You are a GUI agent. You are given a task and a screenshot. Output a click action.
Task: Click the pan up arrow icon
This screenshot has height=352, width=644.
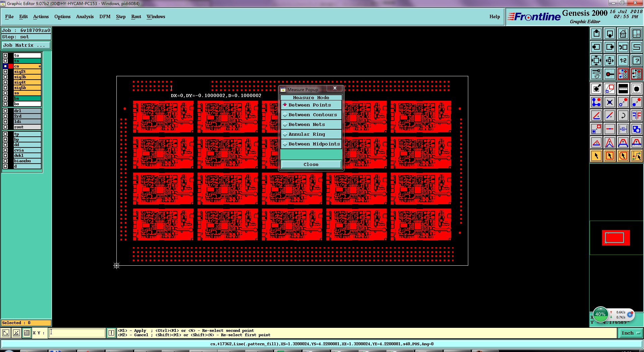tap(596, 34)
